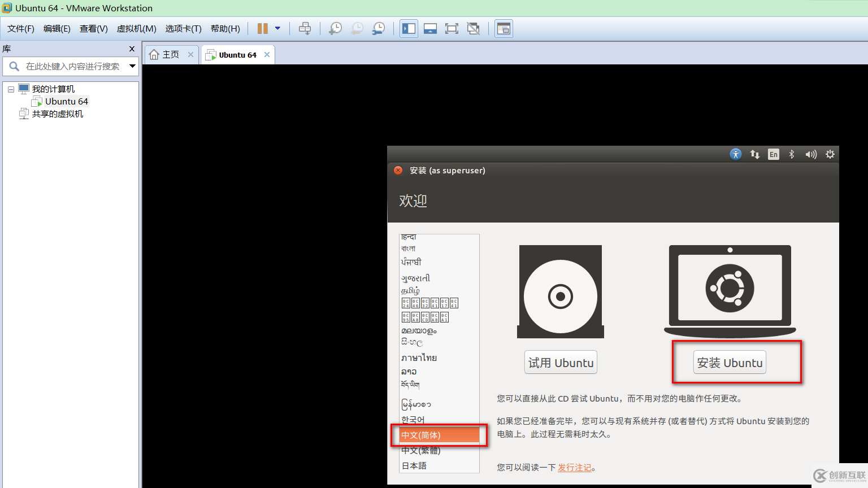Viewport: 868px width, 488px height.
Task: Select தமிழ் in the language list
Action: [439, 290]
